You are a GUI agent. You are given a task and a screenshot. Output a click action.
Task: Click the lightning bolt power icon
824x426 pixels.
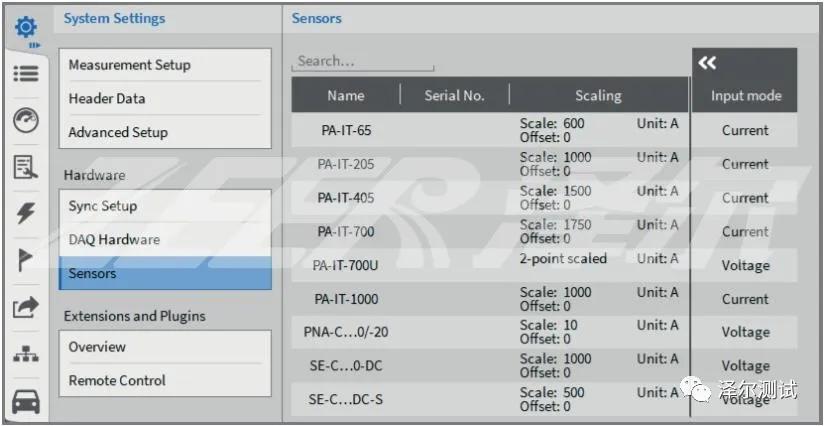[x=25, y=214]
